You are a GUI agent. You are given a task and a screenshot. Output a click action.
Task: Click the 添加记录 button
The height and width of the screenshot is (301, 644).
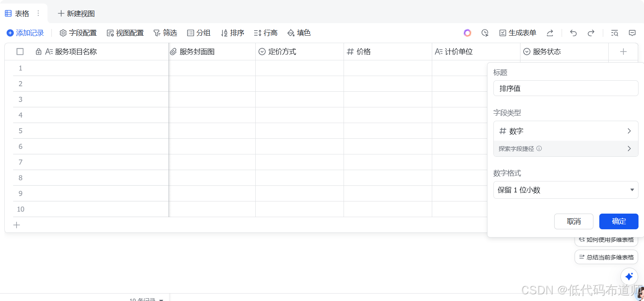coord(25,33)
